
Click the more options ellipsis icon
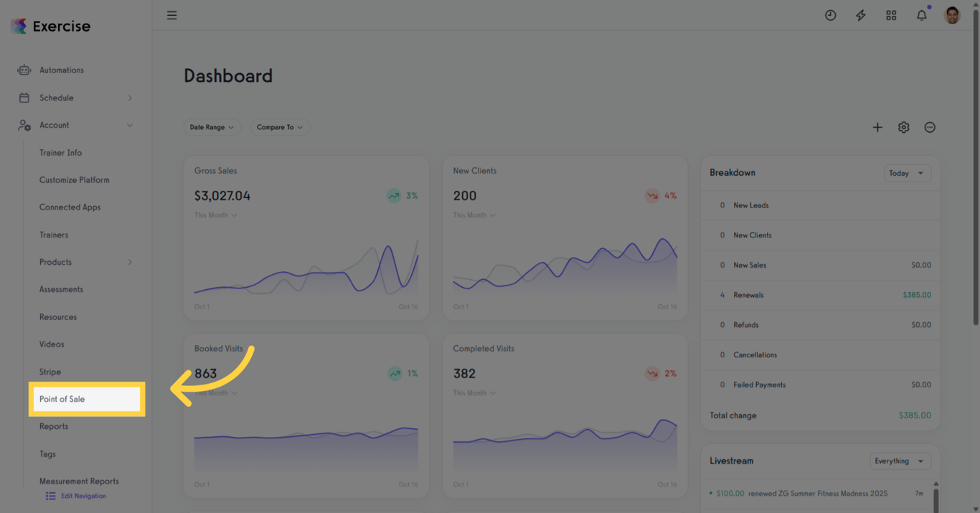pos(930,127)
